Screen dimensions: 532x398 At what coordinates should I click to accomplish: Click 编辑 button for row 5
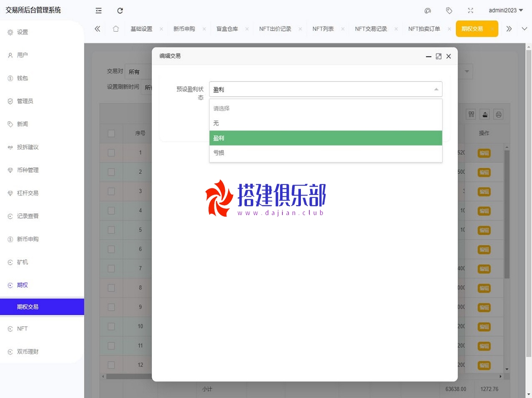click(484, 230)
